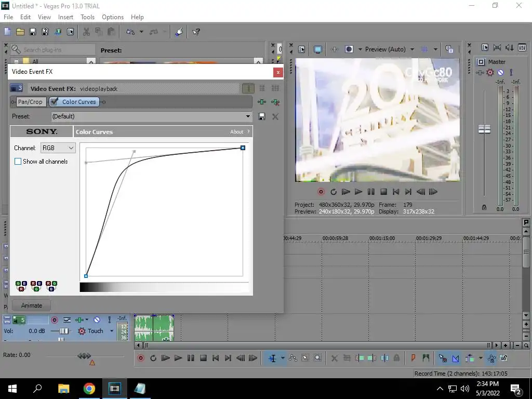Open the edit tool dropdown in the timeline toolbar
532x399 pixels.
(283, 358)
